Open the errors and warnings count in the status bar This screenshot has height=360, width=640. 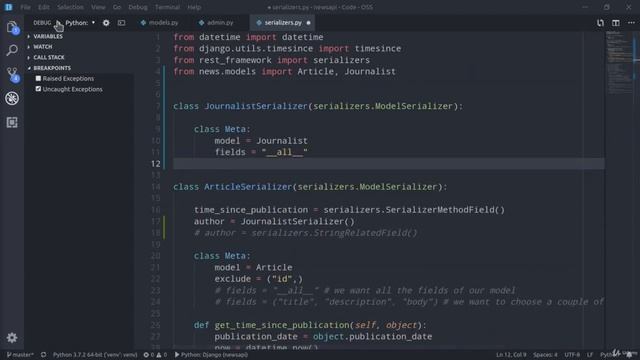click(x=155, y=355)
